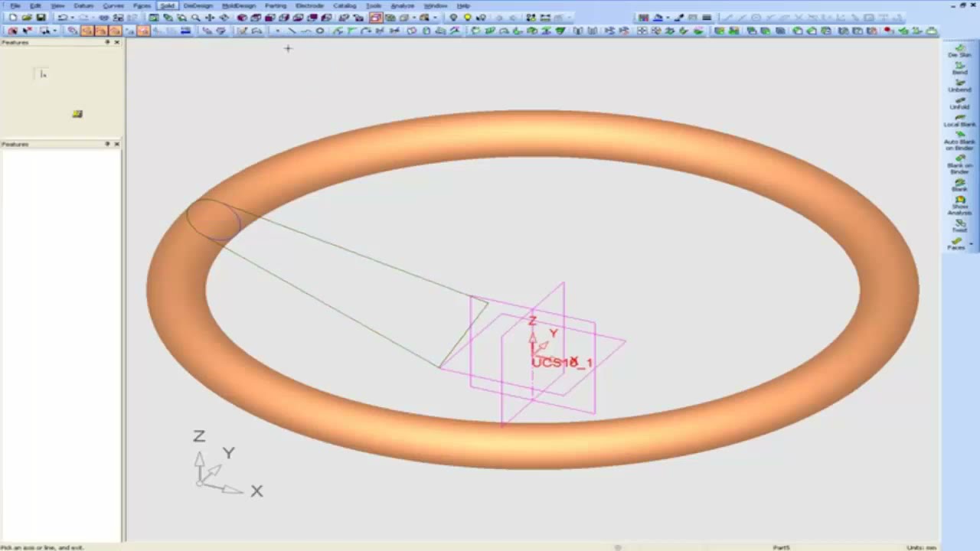Open the File menu
This screenshot has height=551, width=980.
[x=15, y=5]
